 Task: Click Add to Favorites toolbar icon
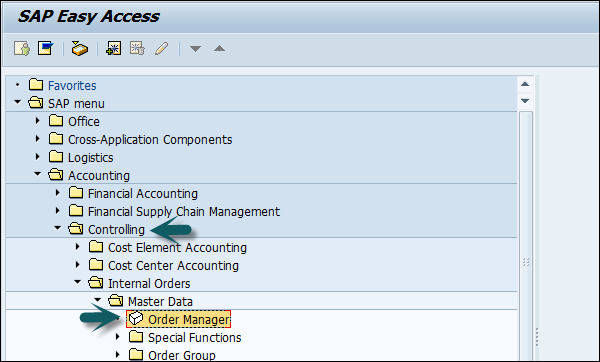(x=114, y=48)
